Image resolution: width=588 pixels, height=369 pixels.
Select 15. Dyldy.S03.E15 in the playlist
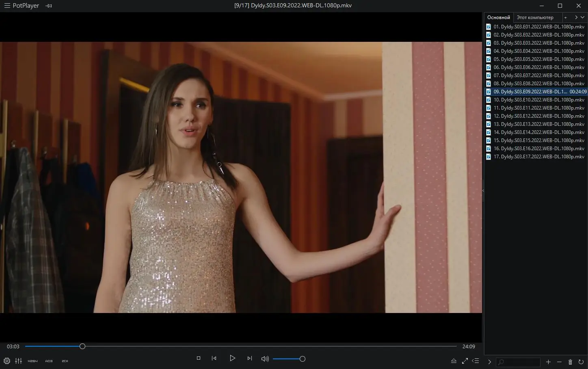[x=536, y=140]
